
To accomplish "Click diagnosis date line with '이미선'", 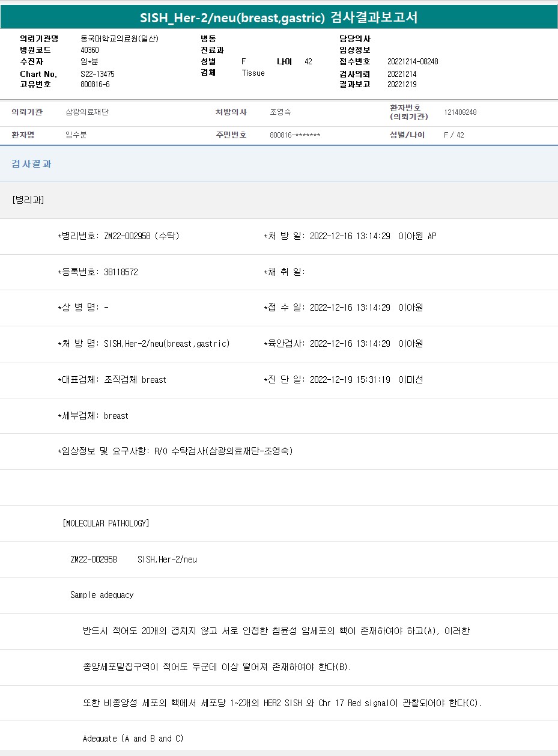I will coord(343,380).
